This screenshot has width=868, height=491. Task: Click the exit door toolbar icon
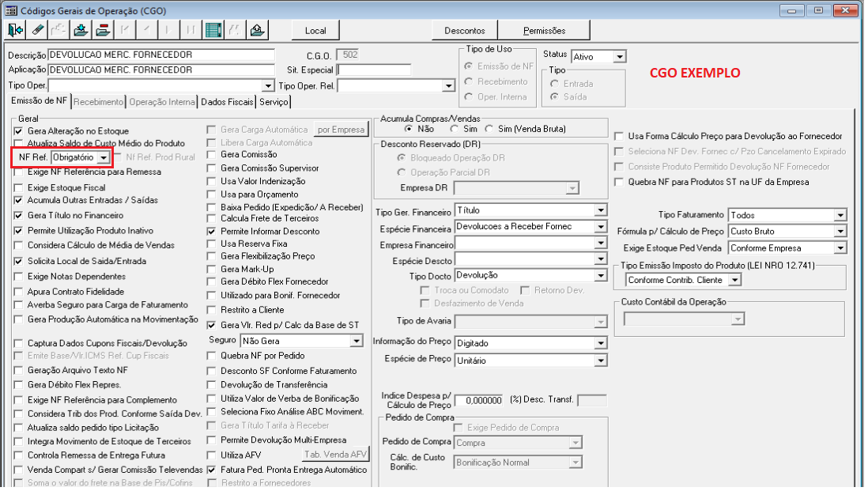click(16, 30)
